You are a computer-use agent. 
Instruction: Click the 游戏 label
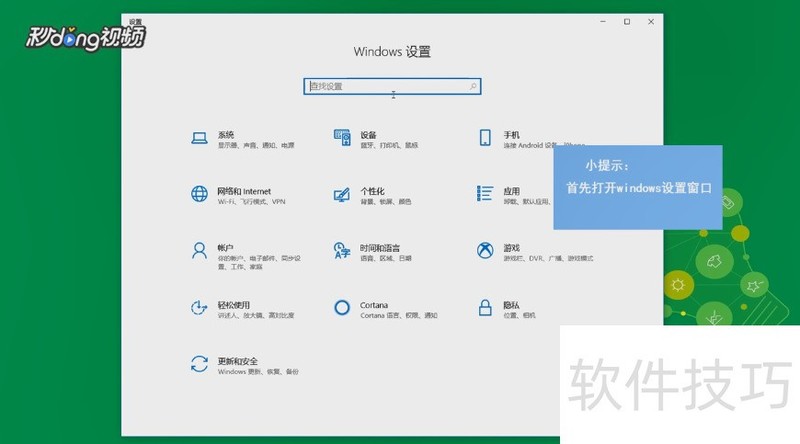[512, 248]
